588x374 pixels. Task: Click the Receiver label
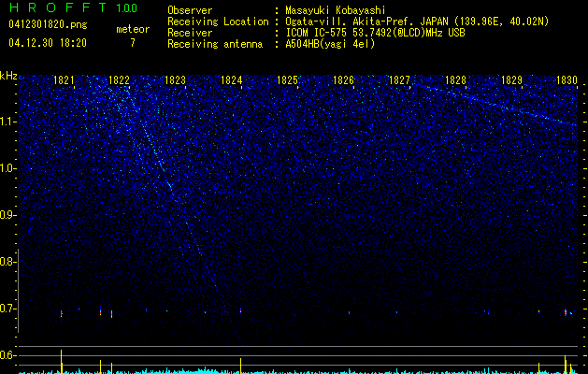[x=190, y=33]
